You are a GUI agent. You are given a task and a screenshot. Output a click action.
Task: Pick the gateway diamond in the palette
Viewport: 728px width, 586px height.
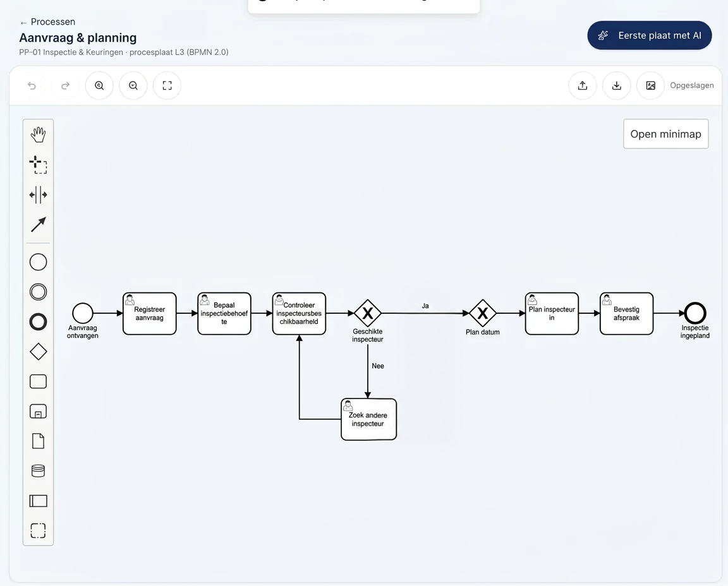[x=38, y=352]
